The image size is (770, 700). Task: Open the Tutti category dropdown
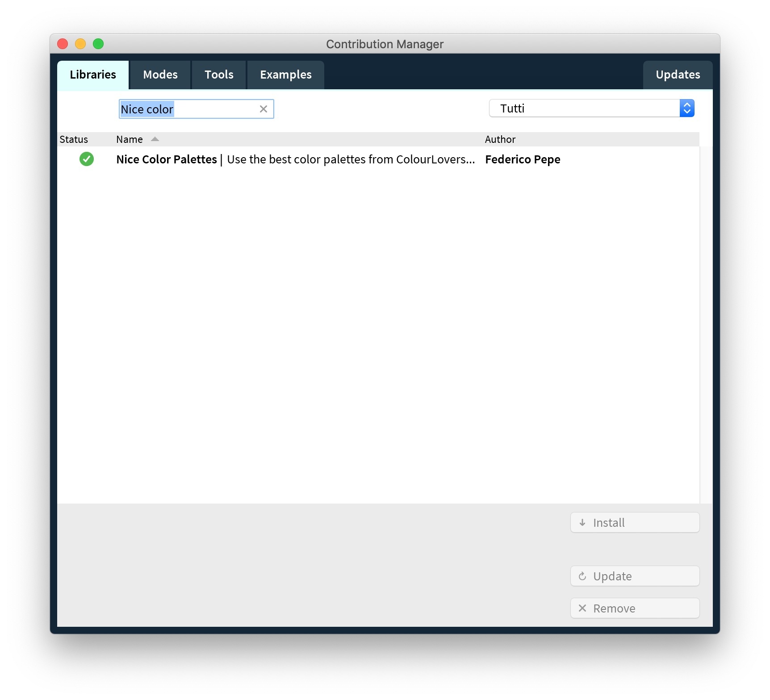click(x=584, y=108)
